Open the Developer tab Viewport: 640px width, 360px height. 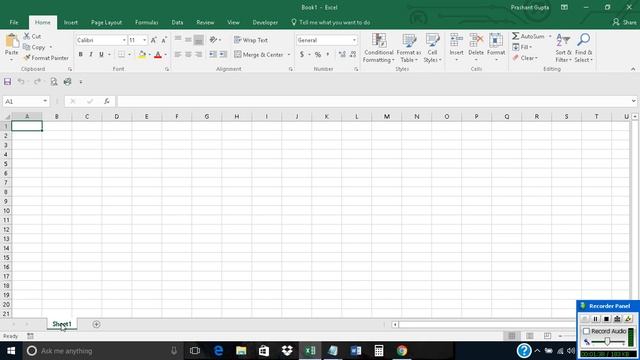(265, 22)
